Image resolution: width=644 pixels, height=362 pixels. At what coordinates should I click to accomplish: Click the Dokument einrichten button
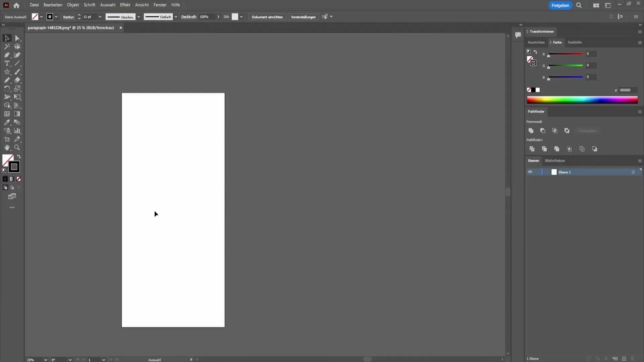pos(267,17)
